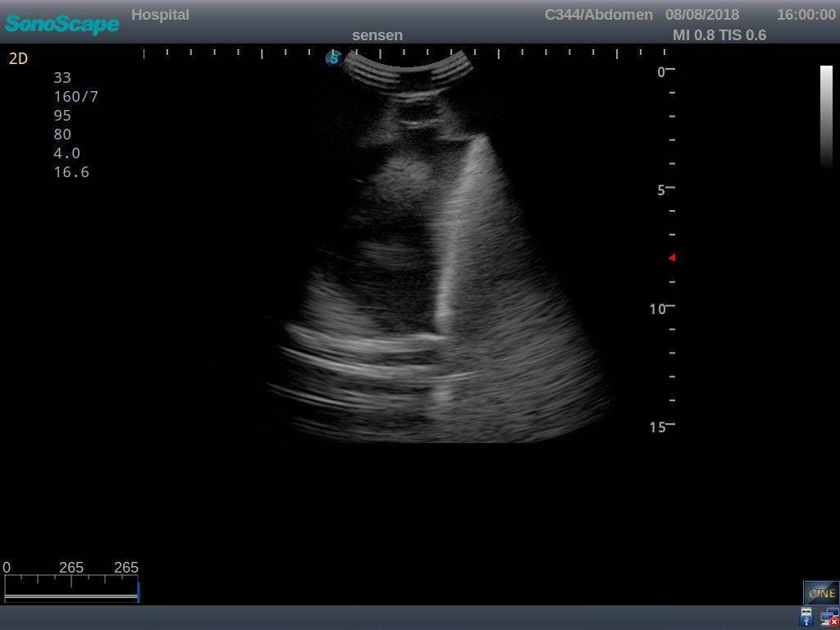Image resolution: width=840 pixels, height=630 pixels.
Task: Select the 2D imaging mode label
Action: [x=18, y=58]
